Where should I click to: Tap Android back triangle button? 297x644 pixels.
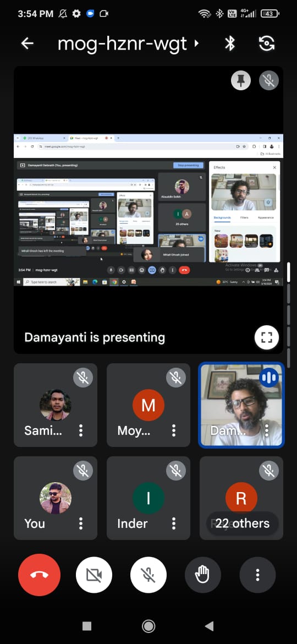click(209, 626)
